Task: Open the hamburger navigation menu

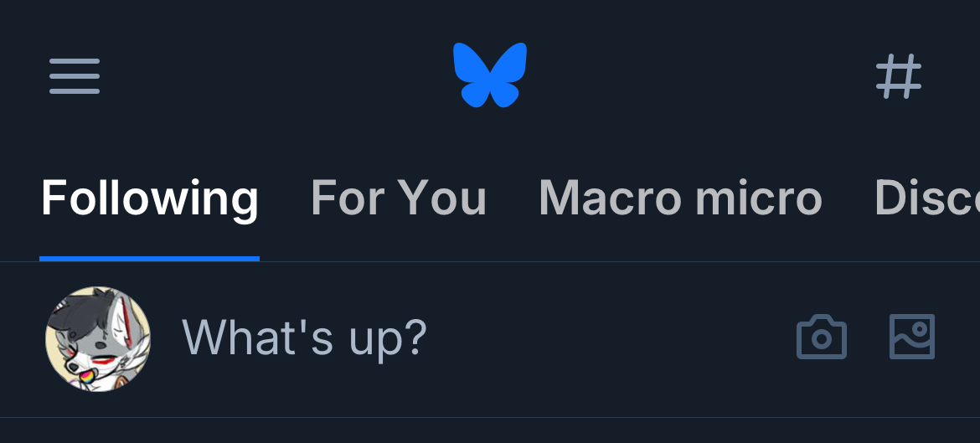Action: 75,76
